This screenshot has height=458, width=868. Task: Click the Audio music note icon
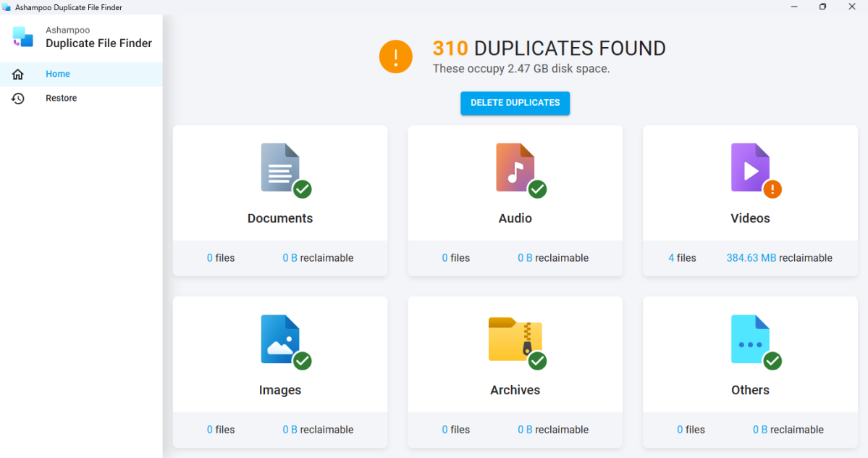(x=515, y=169)
